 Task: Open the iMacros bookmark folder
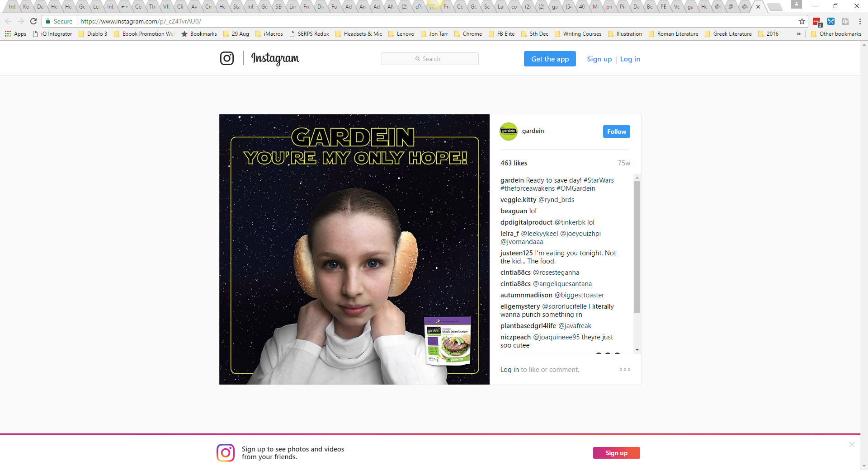tap(269, 34)
